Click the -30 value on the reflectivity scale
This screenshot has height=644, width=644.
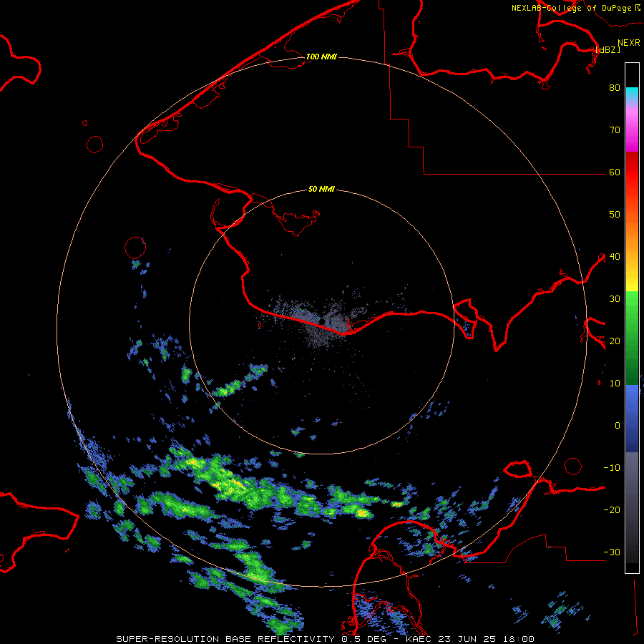(612, 552)
